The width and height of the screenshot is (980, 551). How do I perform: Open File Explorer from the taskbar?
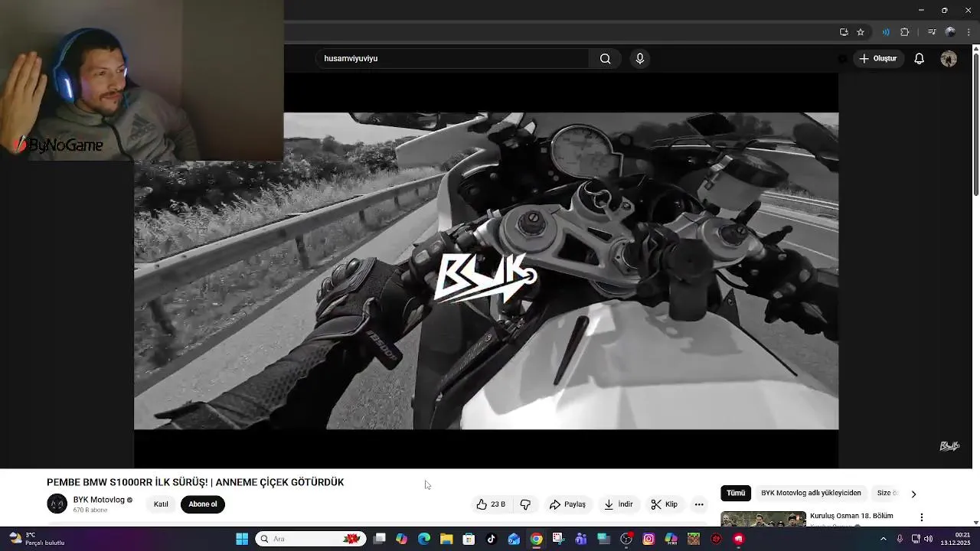pyautogui.click(x=446, y=539)
